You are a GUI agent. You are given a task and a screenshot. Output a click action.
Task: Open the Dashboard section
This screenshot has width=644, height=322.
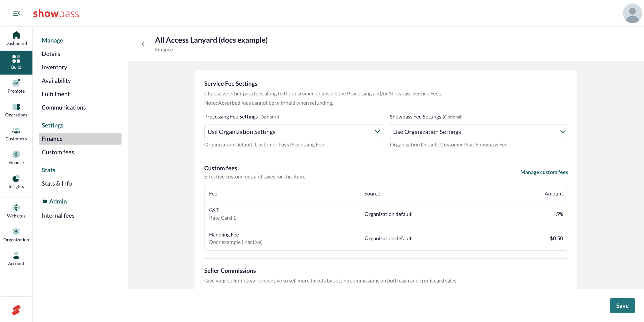[16, 38]
